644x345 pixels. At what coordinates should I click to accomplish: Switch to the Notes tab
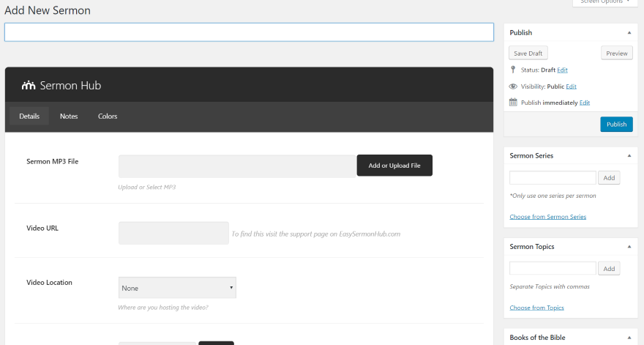69,116
